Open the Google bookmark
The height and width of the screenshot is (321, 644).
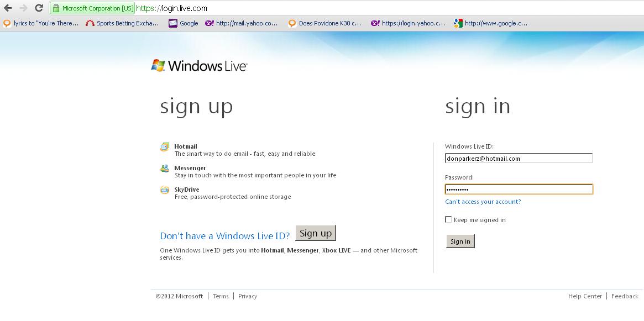click(x=184, y=23)
